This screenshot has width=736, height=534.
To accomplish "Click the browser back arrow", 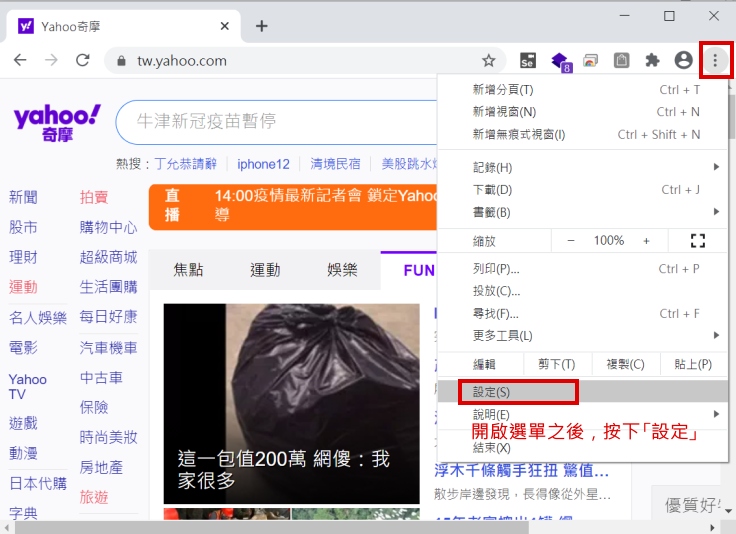I will 20,60.
